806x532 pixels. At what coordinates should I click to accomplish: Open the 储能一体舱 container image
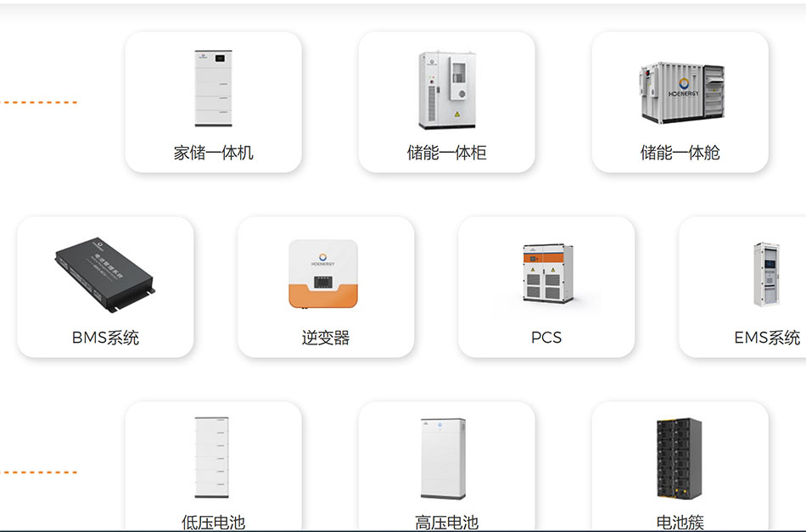coord(680,92)
